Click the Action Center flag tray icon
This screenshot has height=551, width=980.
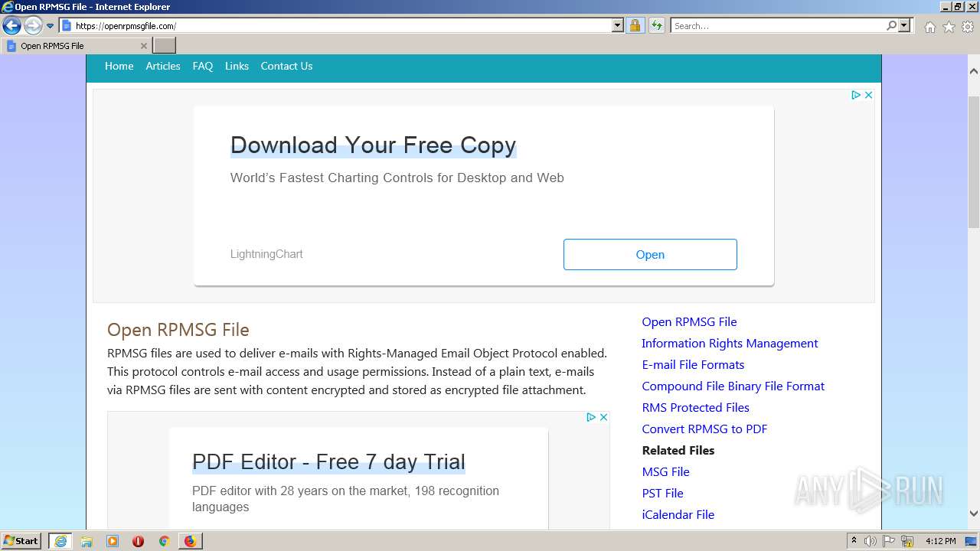click(890, 541)
